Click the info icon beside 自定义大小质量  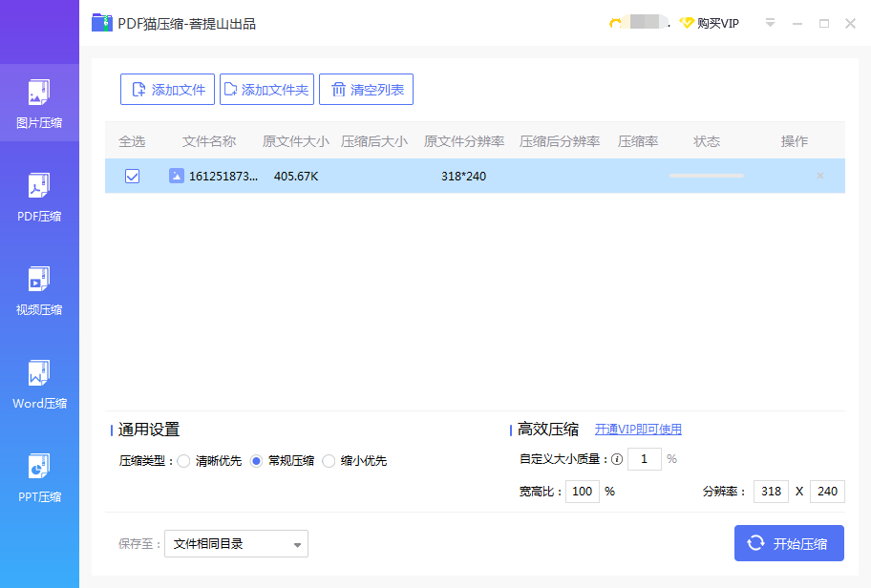click(617, 459)
